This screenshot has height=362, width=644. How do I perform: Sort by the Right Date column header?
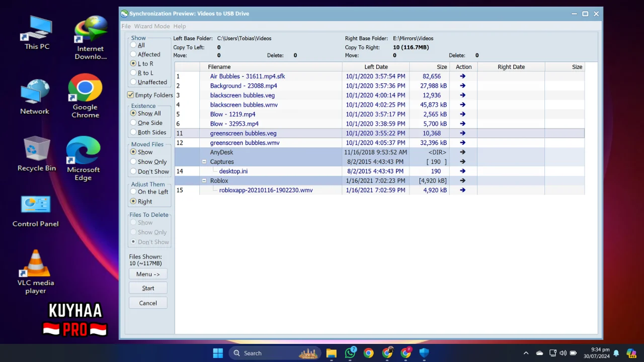[511, 67]
